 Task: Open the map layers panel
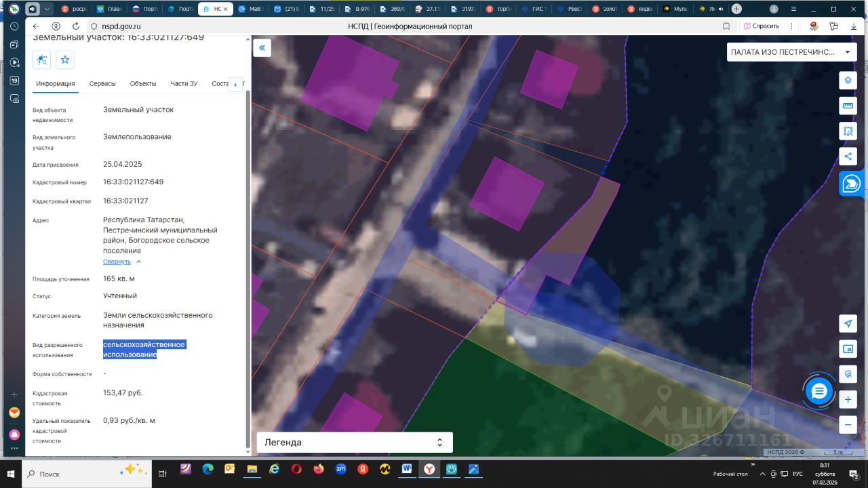pyautogui.click(x=847, y=81)
